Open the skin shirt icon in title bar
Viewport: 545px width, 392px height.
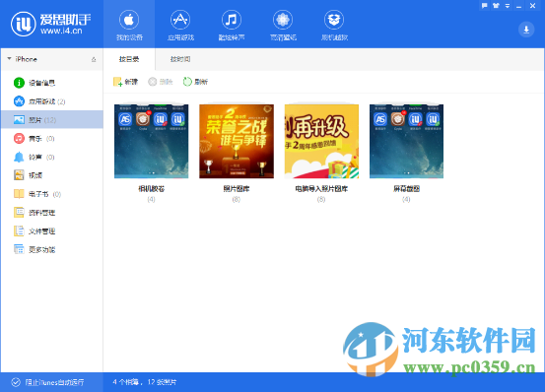[x=496, y=6]
